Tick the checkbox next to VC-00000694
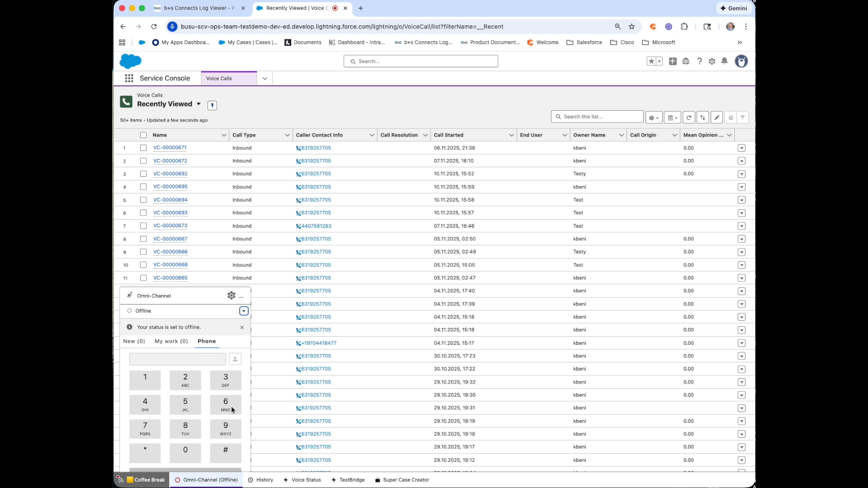The height and width of the screenshot is (488, 868). pos(143,200)
